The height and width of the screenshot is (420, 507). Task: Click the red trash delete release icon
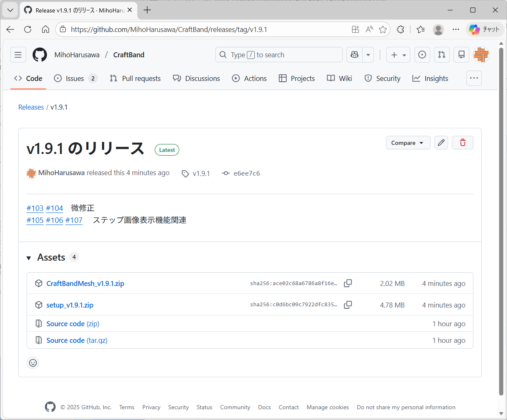click(463, 143)
